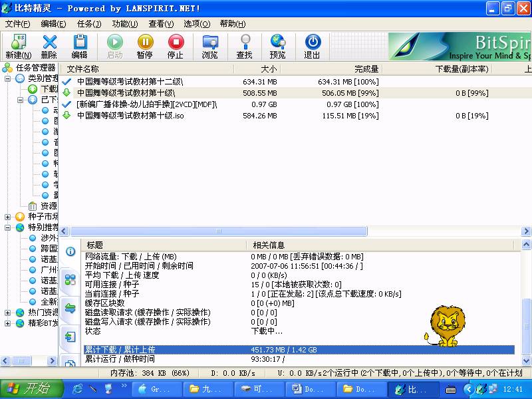The width and height of the screenshot is (532, 399).
Task: Open the 文件(F) menu
Action: [18, 24]
